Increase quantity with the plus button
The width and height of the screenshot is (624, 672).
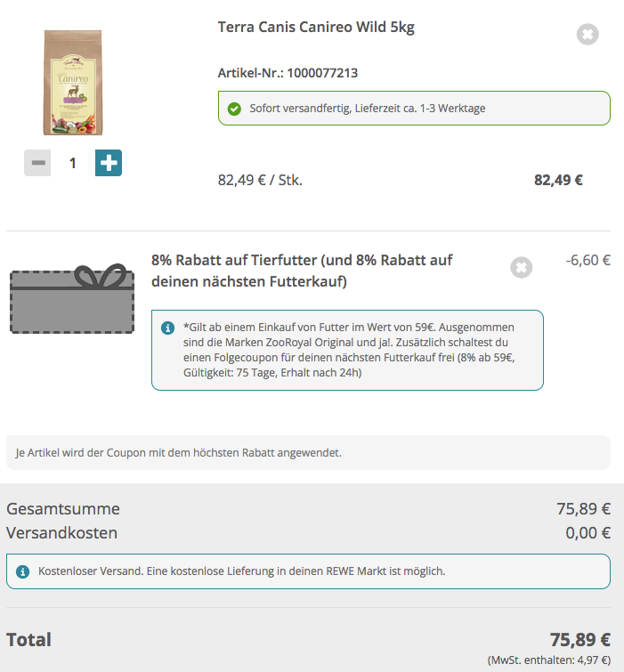click(x=109, y=163)
